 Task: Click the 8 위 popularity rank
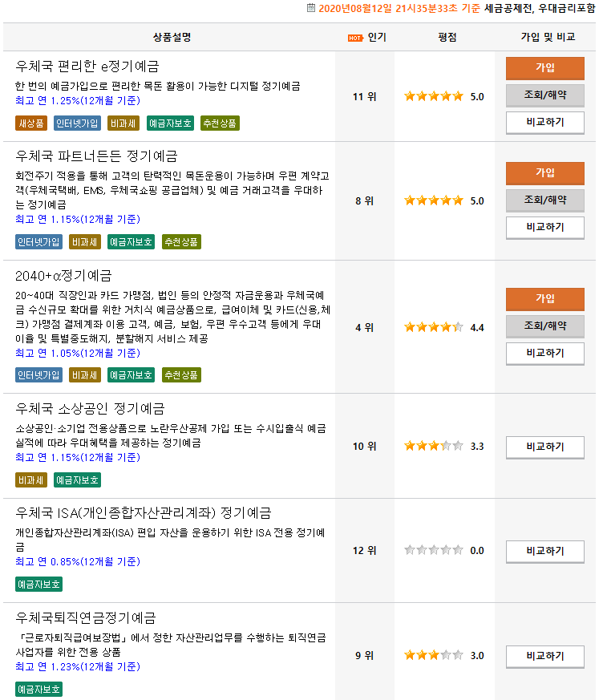[x=364, y=201]
